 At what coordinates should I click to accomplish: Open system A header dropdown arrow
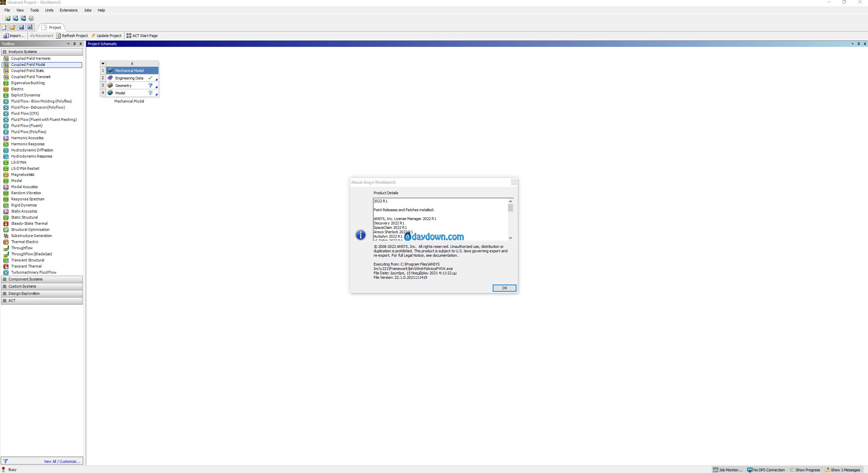pos(103,63)
